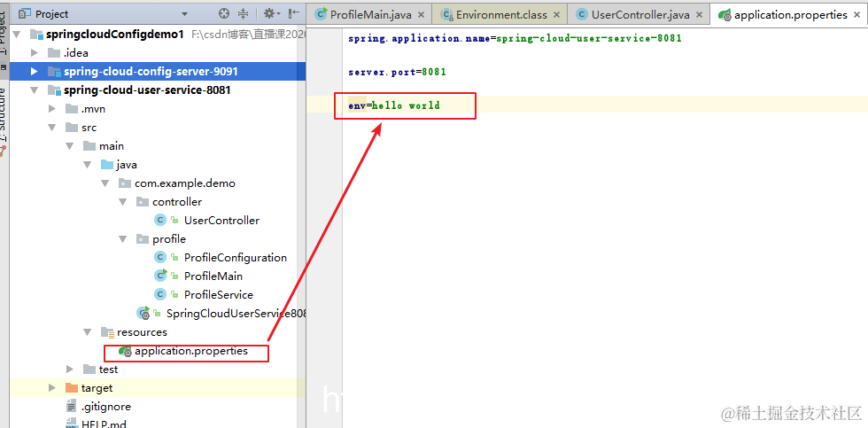868x428 pixels.
Task: Collapse the profile package
Action: pos(123,239)
